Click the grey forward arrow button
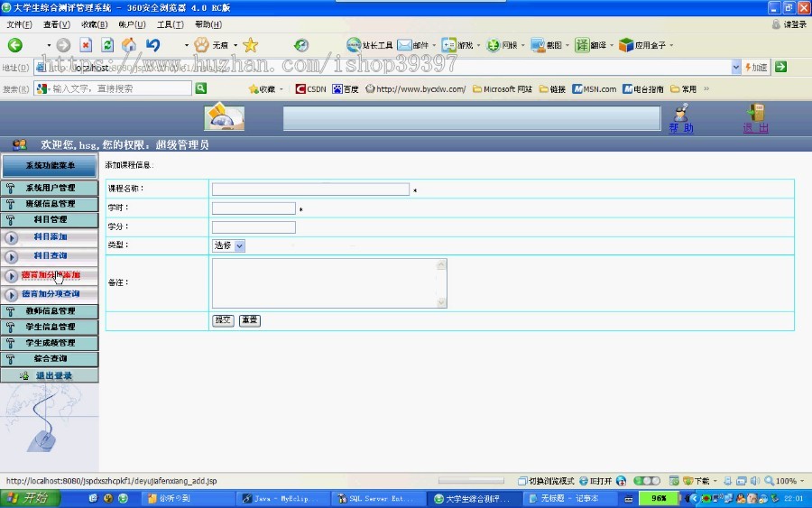Screen dimensions: 812x508 (63, 45)
